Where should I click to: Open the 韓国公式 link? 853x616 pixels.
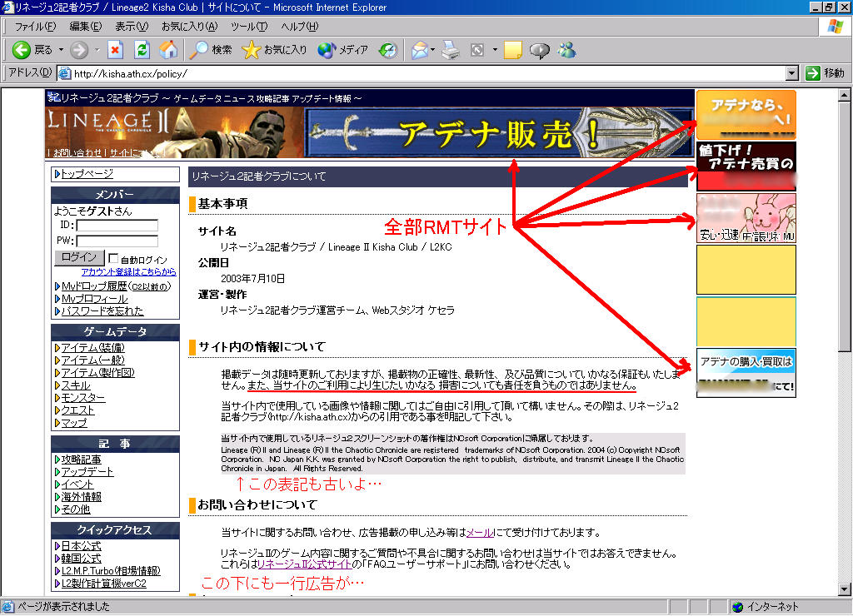[81, 559]
